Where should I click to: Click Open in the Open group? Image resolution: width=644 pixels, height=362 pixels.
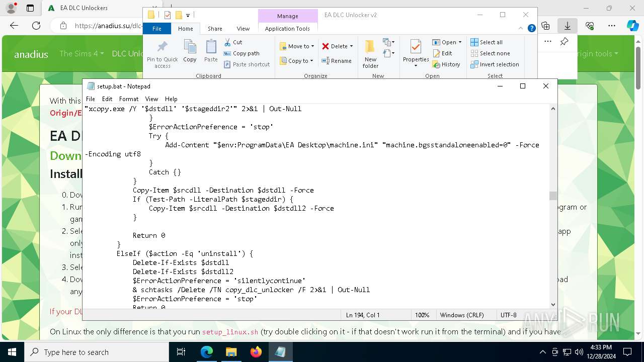444,42
